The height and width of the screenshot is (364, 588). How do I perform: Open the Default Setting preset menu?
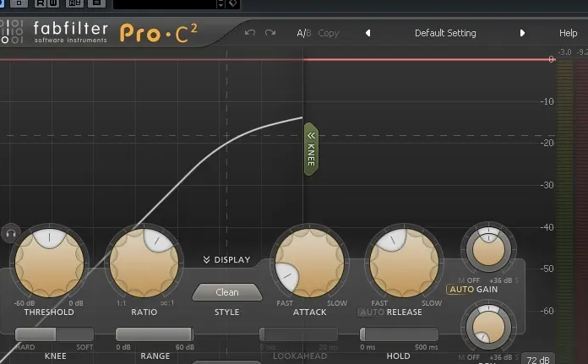(x=445, y=33)
